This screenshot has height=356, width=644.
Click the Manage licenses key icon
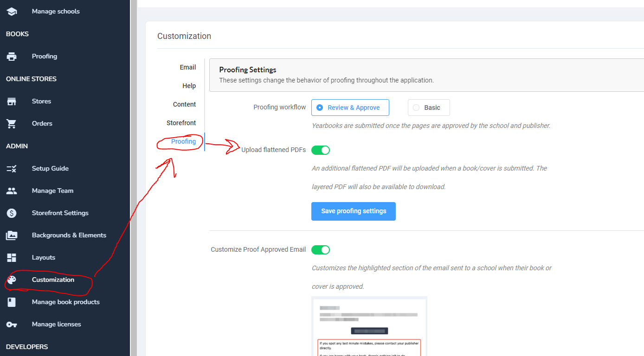12,324
